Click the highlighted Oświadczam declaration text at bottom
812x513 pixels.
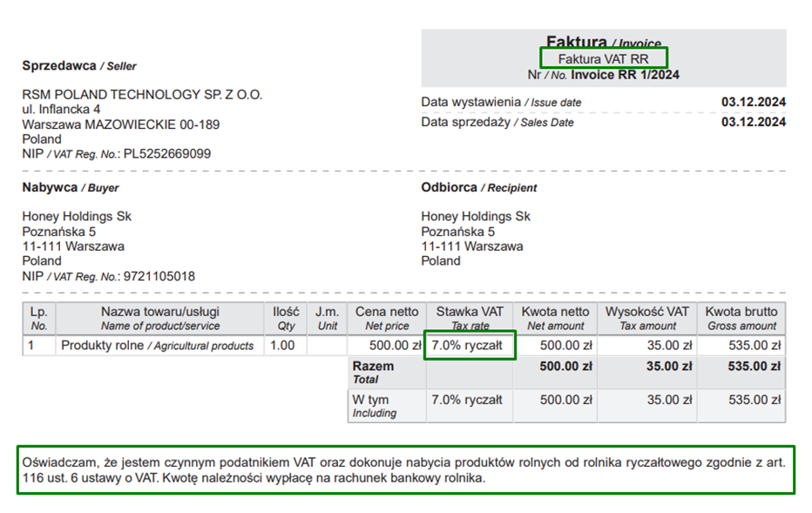[405, 469]
